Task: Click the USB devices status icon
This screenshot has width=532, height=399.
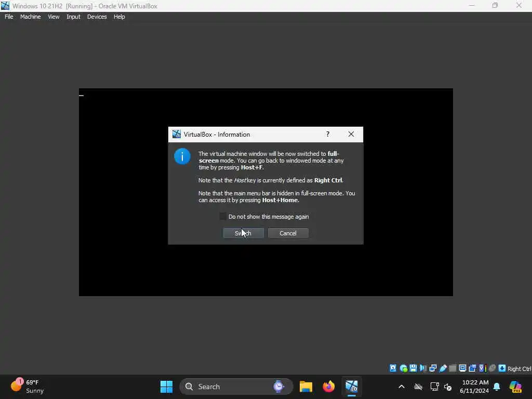Action: 443,368
